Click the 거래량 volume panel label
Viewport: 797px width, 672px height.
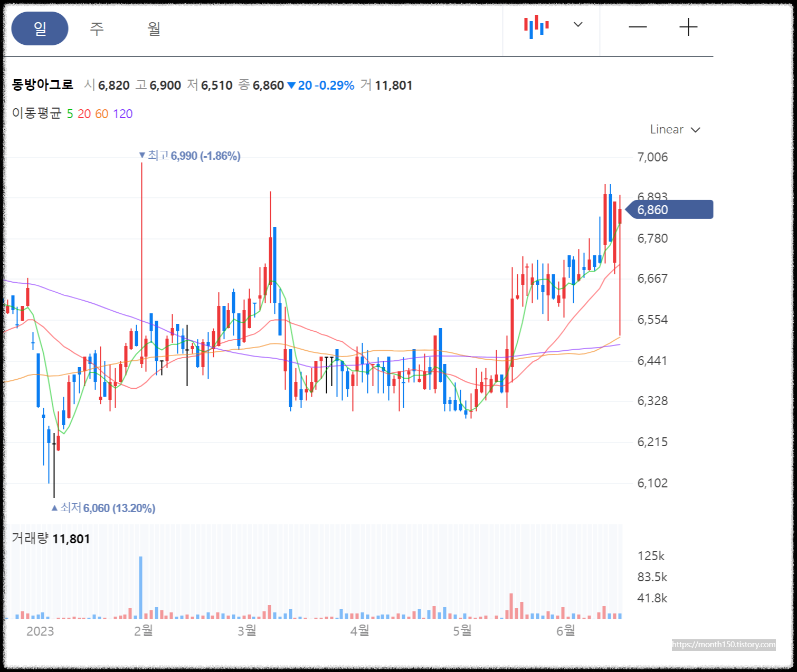coord(30,539)
